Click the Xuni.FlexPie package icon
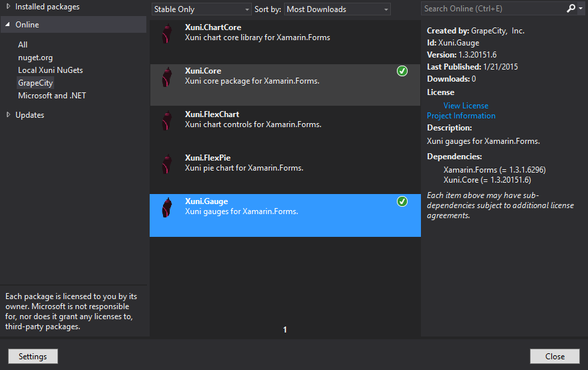 (x=166, y=164)
